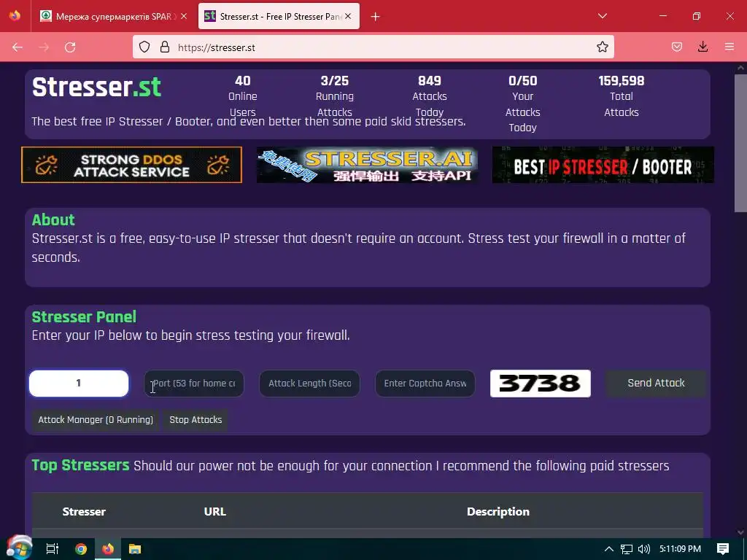Click the captcha image showing 3738
The width and height of the screenshot is (747, 560).
pyautogui.click(x=541, y=384)
